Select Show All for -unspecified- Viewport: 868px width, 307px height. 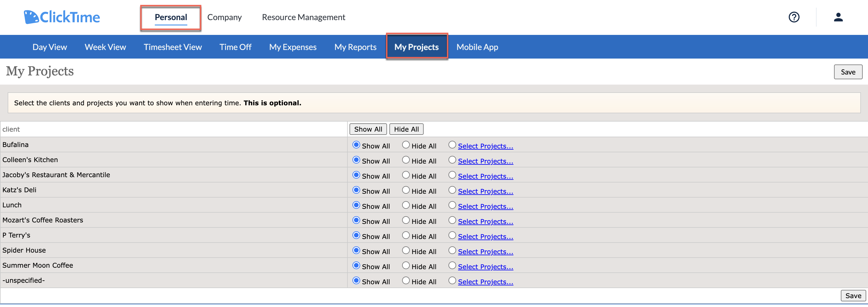pyautogui.click(x=356, y=281)
